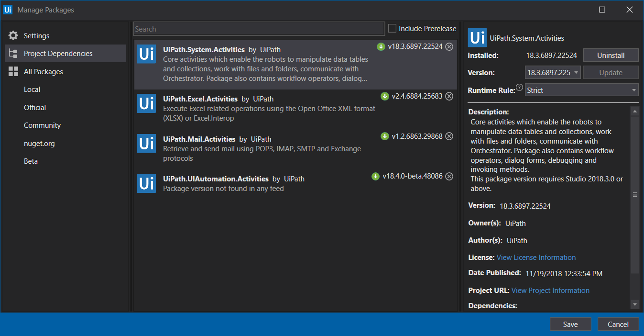This screenshot has width=644, height=336.
Task: Click version text v18.4.0-beta.48086
Action: pos(413,176)
